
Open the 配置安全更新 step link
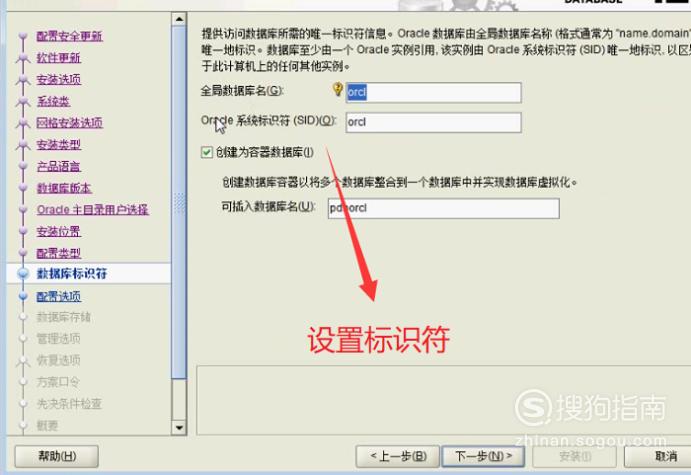pos(69,36)
